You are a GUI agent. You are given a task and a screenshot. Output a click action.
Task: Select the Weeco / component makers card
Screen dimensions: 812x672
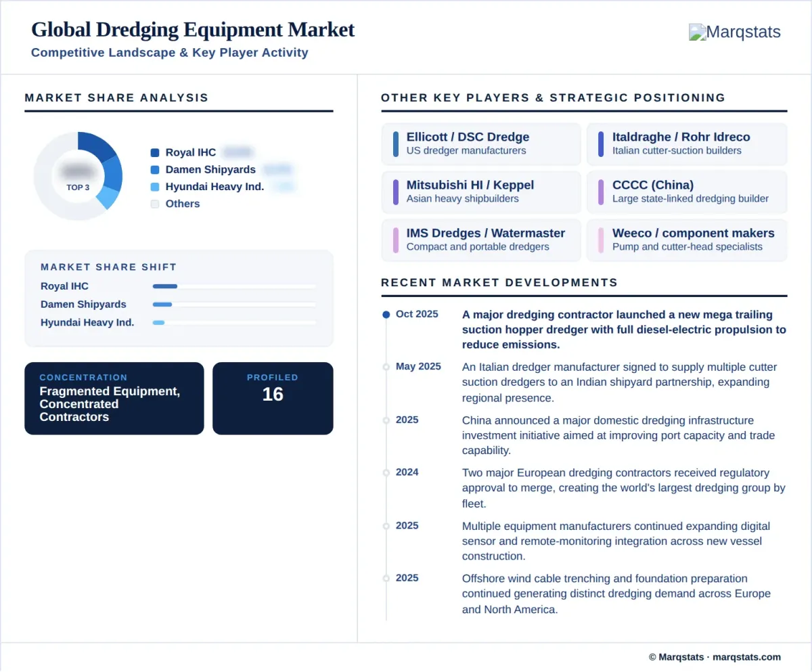point(687,240)
